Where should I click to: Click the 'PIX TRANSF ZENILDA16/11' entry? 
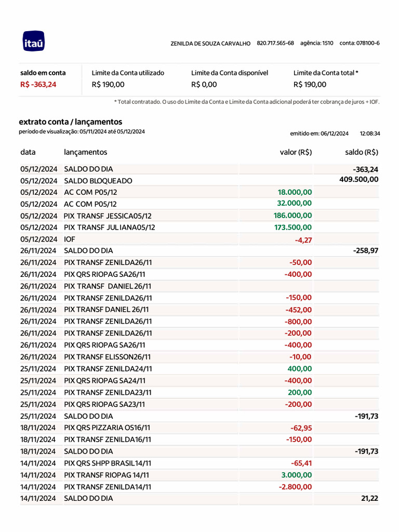(108, 440)
